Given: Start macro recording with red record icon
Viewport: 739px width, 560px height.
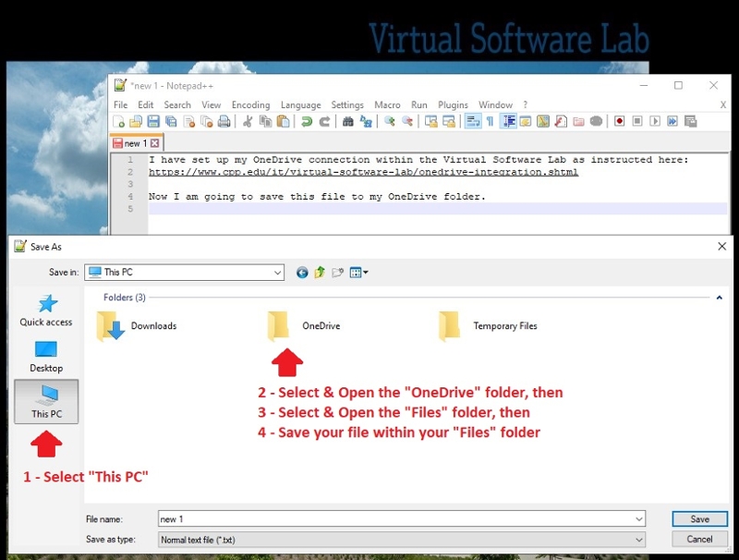Looking at the screenshot, I should (x=620, y=121).
